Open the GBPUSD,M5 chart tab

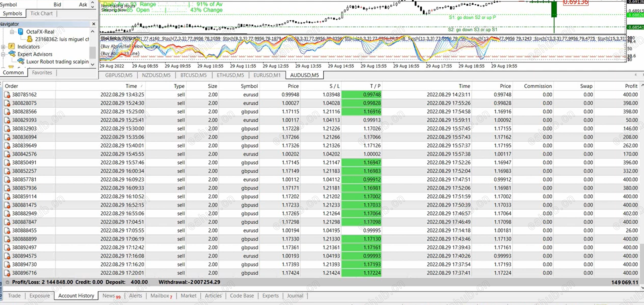[x=119, y=75]
